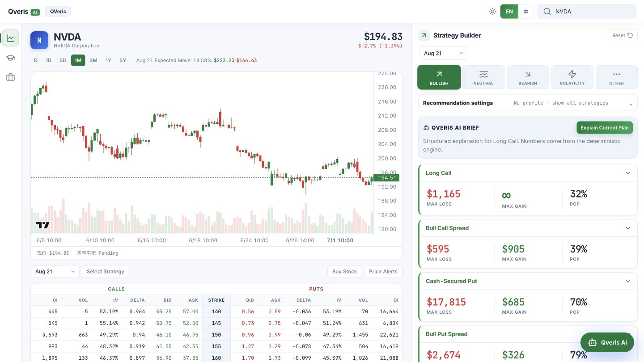Screen dimensions: 644x362
Task: Select the D timeframe
Action: [x=36, y=60]
